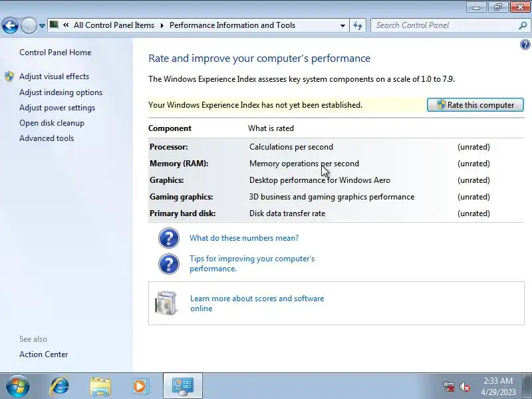Click the Component column header

click(x=170, y=128)
